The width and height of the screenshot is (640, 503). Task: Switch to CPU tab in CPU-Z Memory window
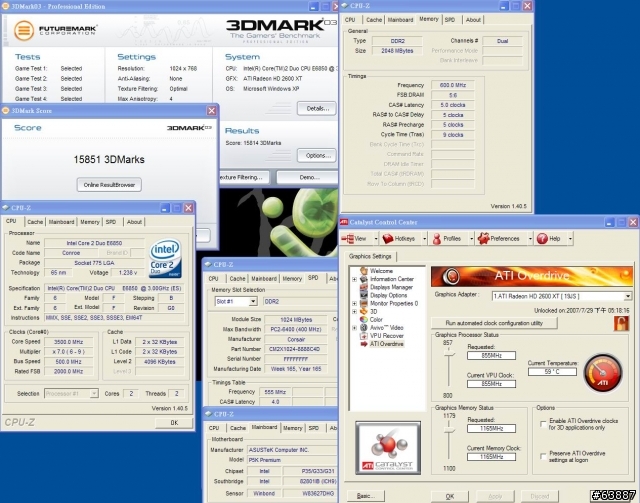[350, 20]
